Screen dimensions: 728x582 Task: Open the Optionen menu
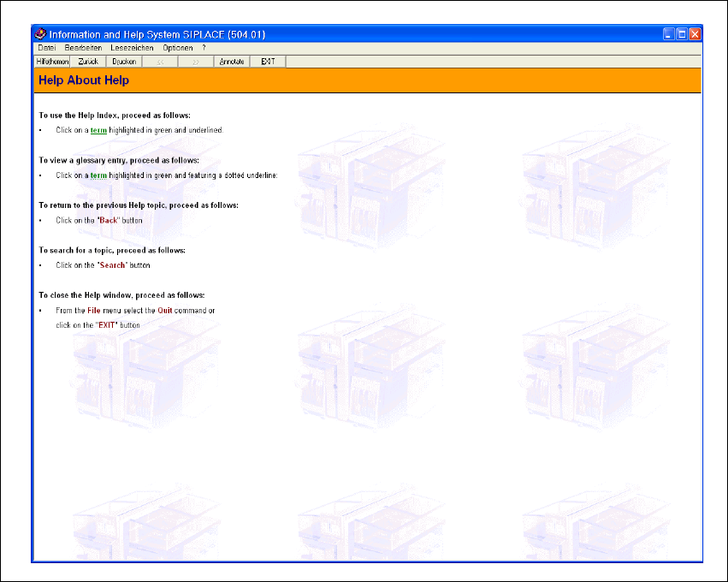click(177, 48)
